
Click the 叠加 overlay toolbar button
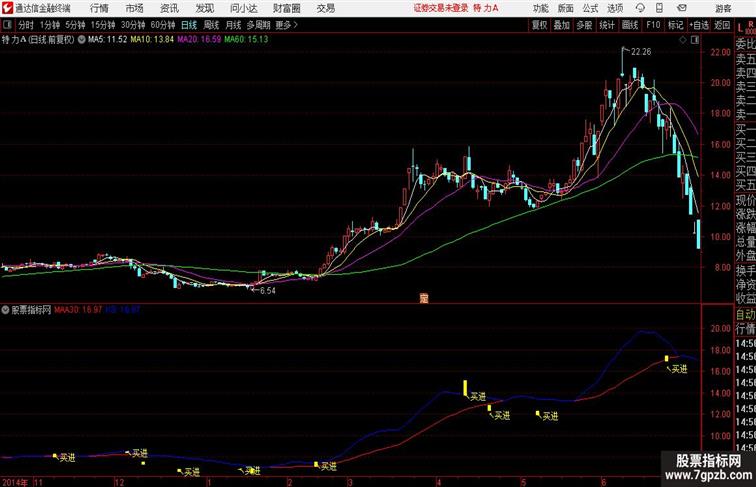562,25
